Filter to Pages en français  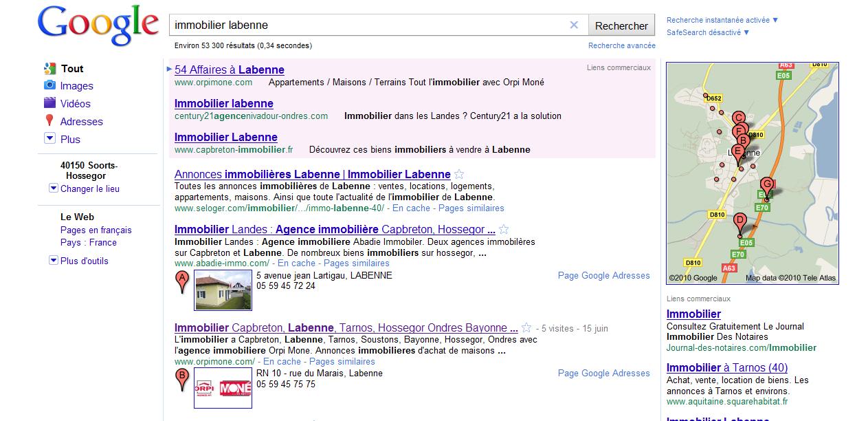96,230
